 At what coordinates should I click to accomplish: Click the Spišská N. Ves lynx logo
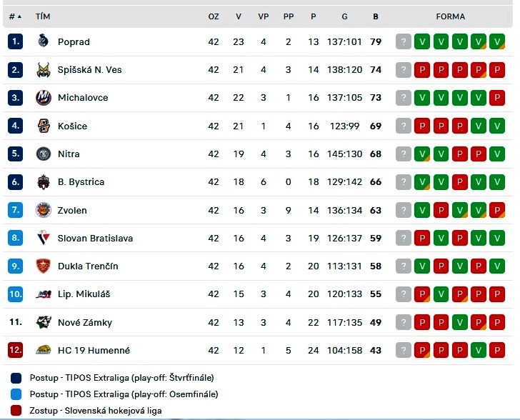pyautogui.click(x=44, y=70)
